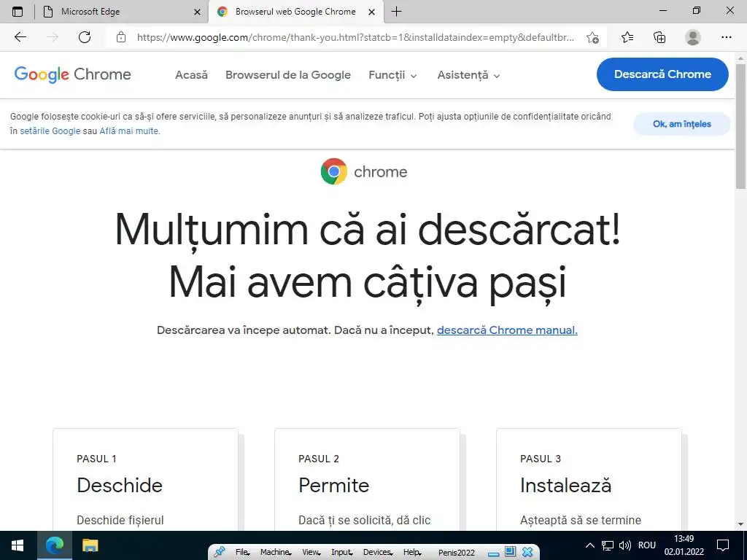Viewport: 747px width, 560px height.
Task: Go back to the previous page
Action: (x=20, y=37)
